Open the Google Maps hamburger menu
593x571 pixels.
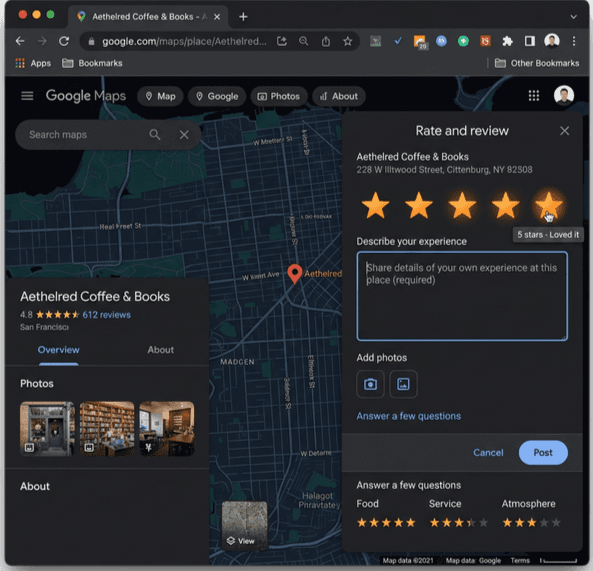coord(27,96)
